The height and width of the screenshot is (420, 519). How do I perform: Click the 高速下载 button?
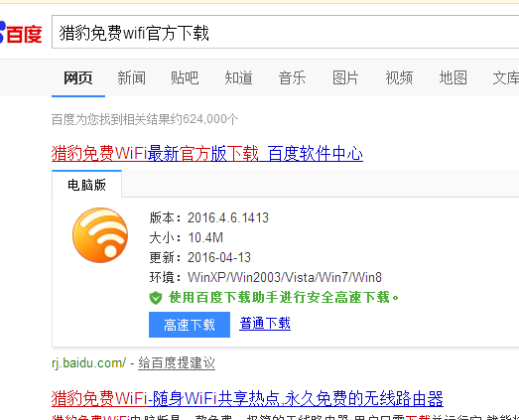(190, 325)
